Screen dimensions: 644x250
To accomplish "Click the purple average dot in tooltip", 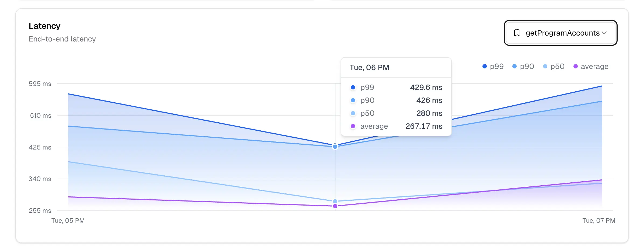I will pos(353,126).
